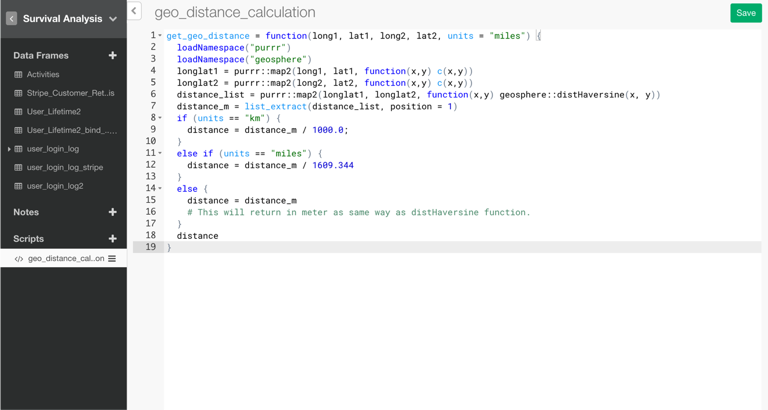Click the code icon beside geo_distance_cal script
The image size is (768, 410).
18,259
